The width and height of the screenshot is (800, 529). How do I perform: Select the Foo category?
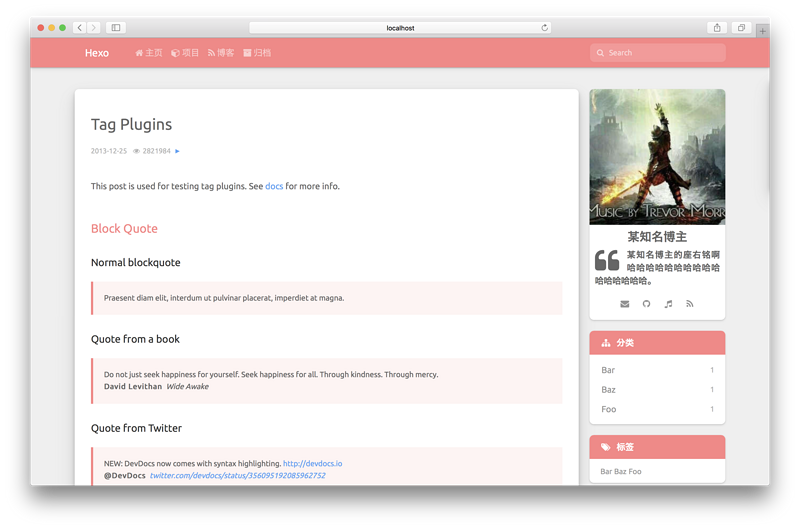point(657,409)
